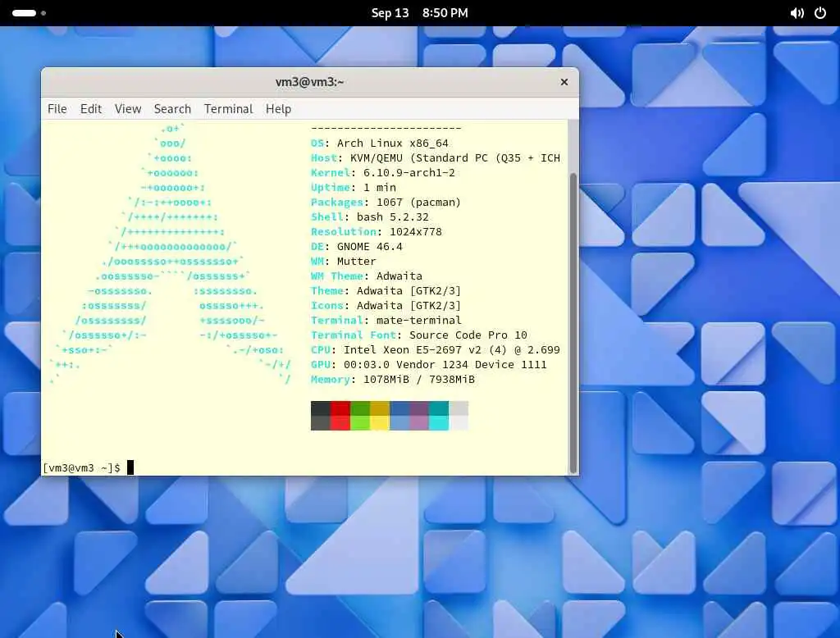Click the WM Theme: Adwaita line

tap(367, 276)
